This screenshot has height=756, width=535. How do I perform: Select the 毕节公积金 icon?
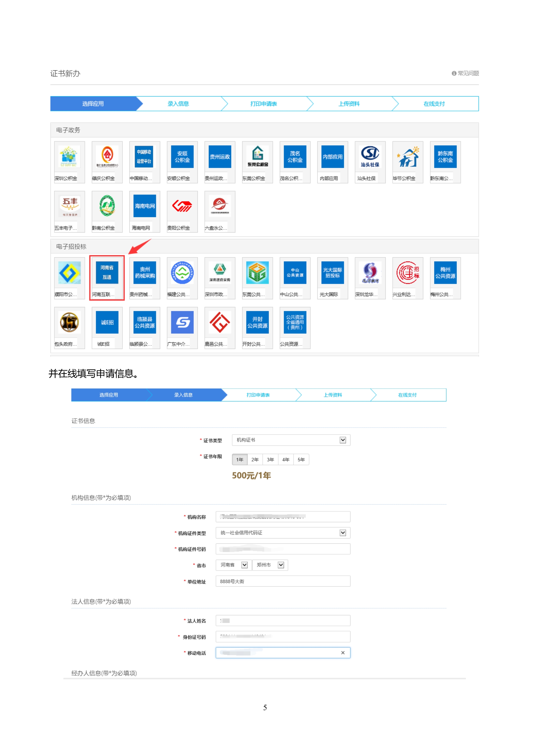407,162
